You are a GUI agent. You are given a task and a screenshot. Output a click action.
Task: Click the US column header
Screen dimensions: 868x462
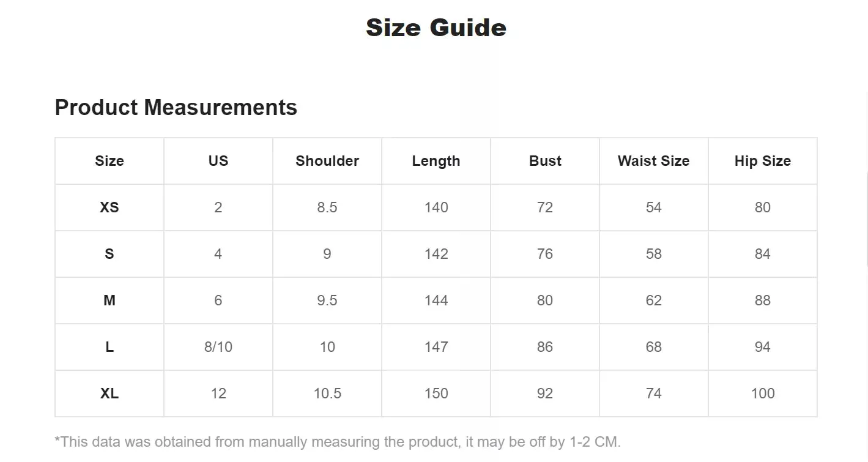[x=218, y=161]
